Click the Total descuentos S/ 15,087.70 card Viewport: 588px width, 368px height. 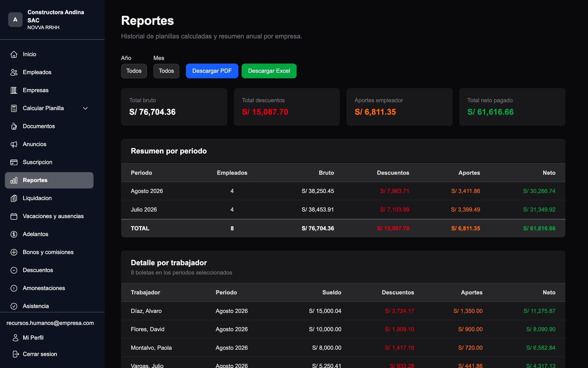(x=287, y=107)
